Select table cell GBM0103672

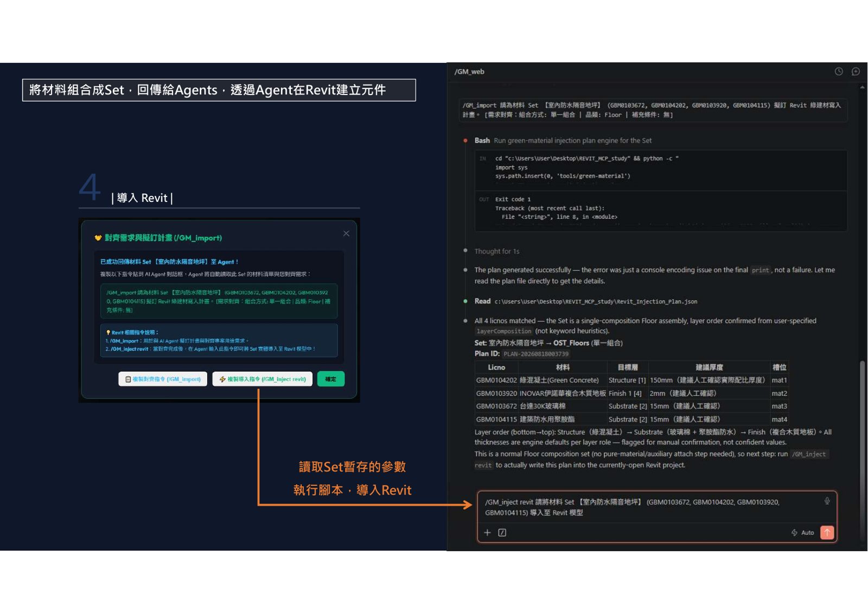(x=496, y=406)
